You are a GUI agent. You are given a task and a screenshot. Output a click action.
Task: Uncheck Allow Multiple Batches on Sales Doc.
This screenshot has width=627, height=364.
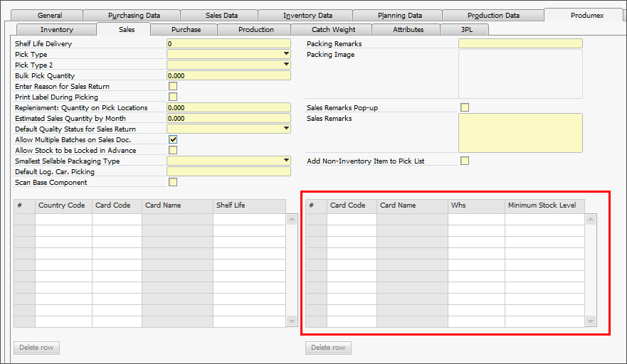coord(173,139)
